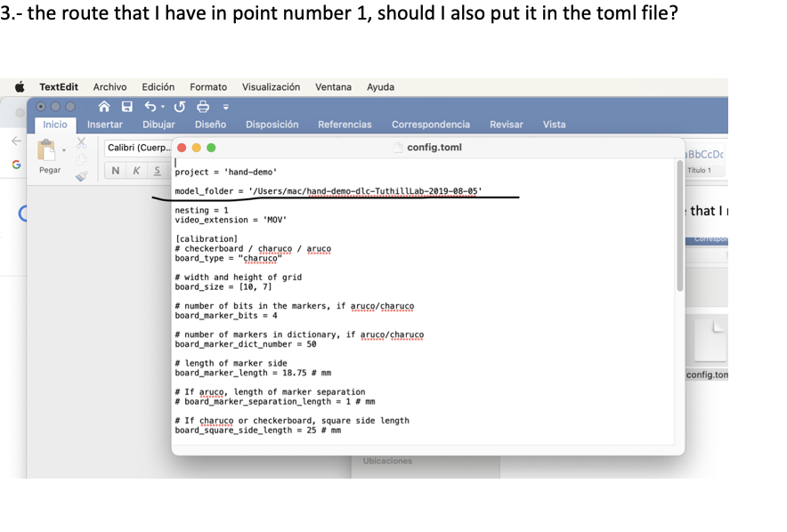Screen dimensions: 787x532
Task: Select the Copiar formato brush tool
Action: coord(80,176)
